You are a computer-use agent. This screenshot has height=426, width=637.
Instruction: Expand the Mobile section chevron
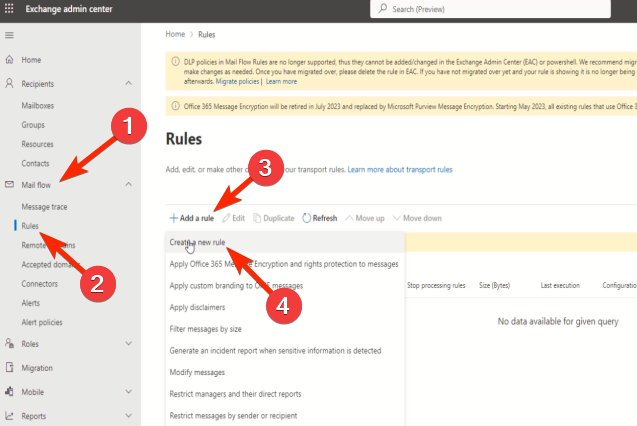coord(128,391)
